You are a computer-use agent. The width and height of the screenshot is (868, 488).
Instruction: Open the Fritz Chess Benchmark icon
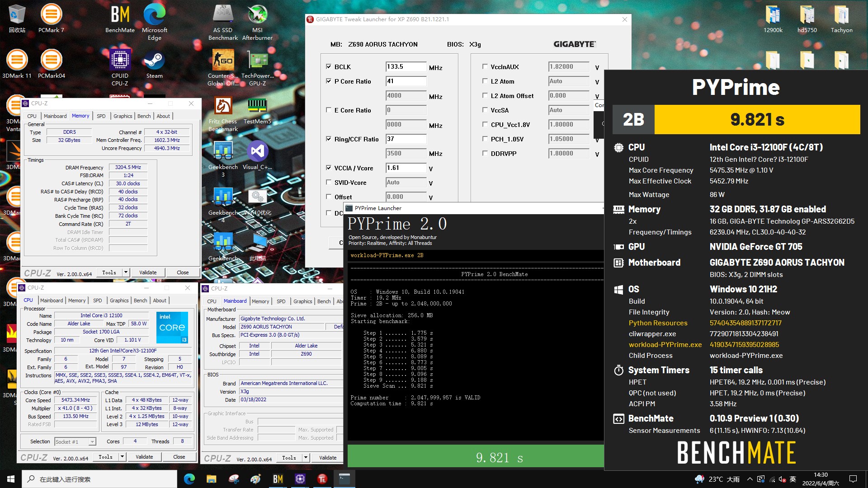[x=223, y=114]
